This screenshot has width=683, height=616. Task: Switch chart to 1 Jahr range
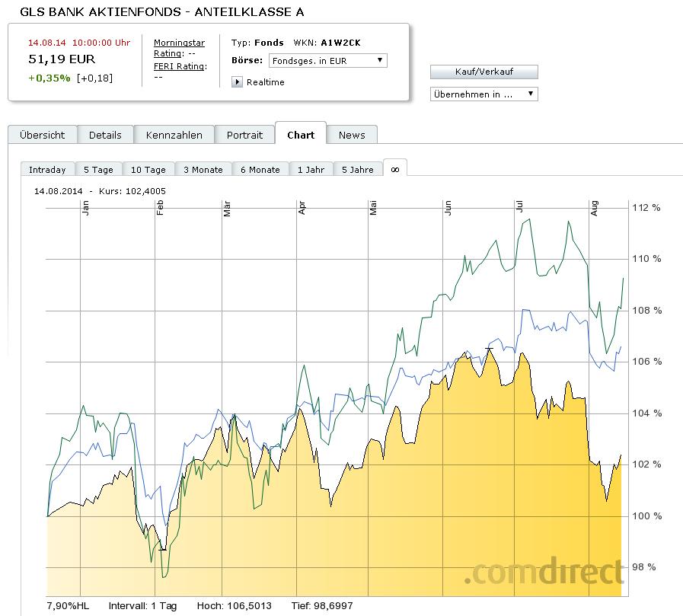[311, 170]
